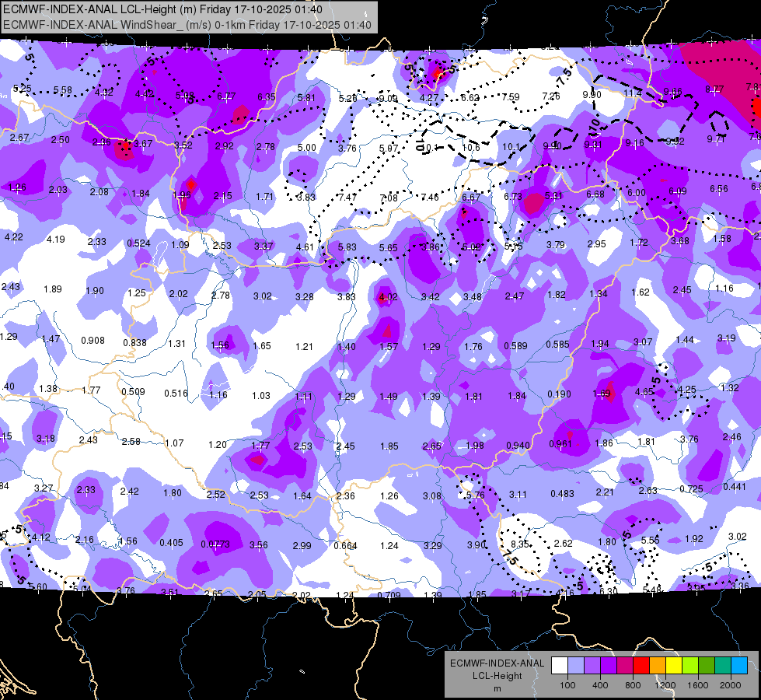Click the WindShear 0-1km title line

pyautogui.click(x=187, y=25)
